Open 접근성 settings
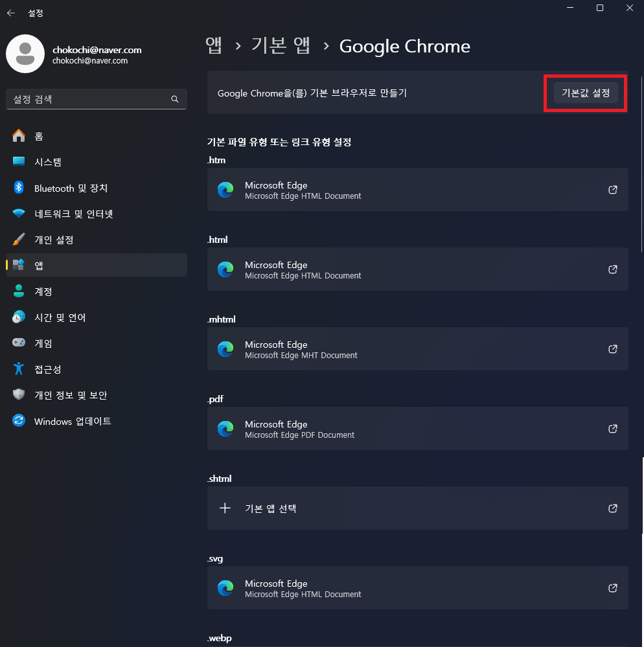The height and width of the screenshot is (647, 644). 96,369
